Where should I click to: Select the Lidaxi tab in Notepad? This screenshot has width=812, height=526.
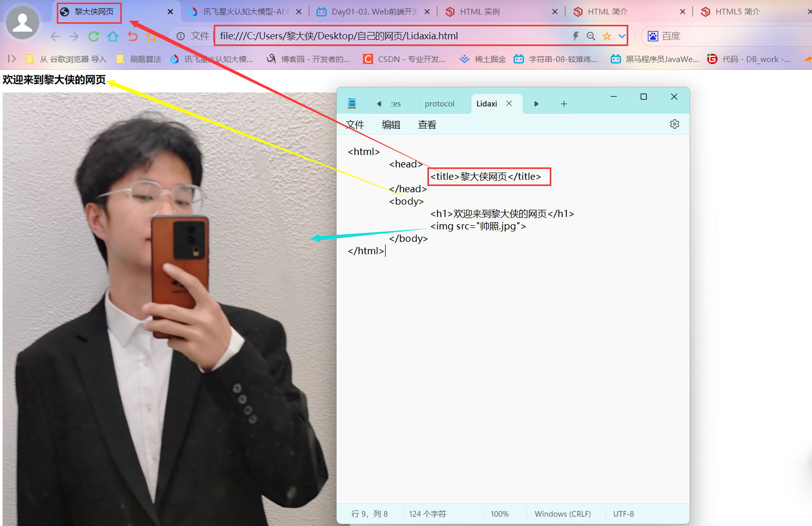487,104
